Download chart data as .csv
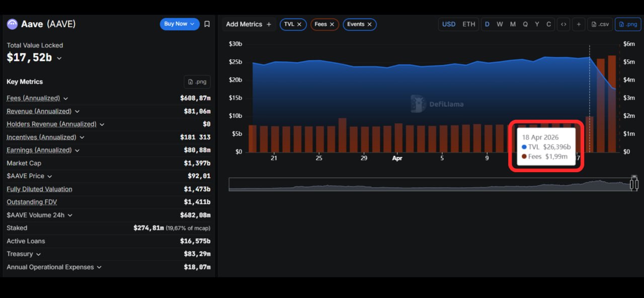This screenshot has height=298, width=644. (x=600, y=24)
